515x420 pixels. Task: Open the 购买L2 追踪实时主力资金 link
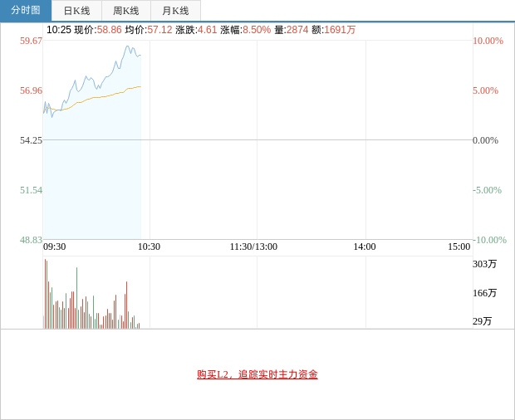[x=257, y=374]
